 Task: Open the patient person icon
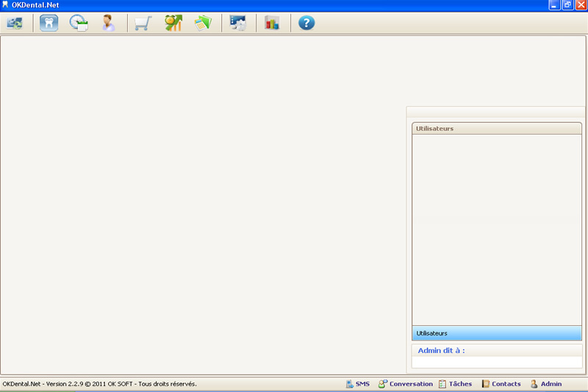[x=108, y=24]
